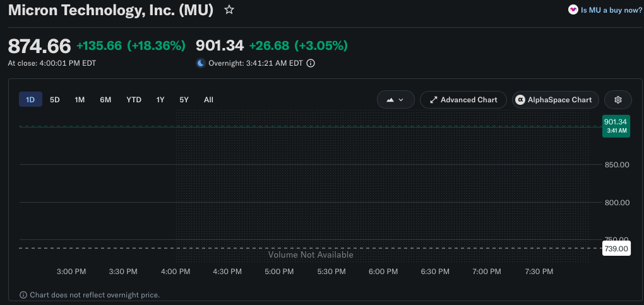
Task: Open the Advanced Chart
Action: click(x=463, y=100)
